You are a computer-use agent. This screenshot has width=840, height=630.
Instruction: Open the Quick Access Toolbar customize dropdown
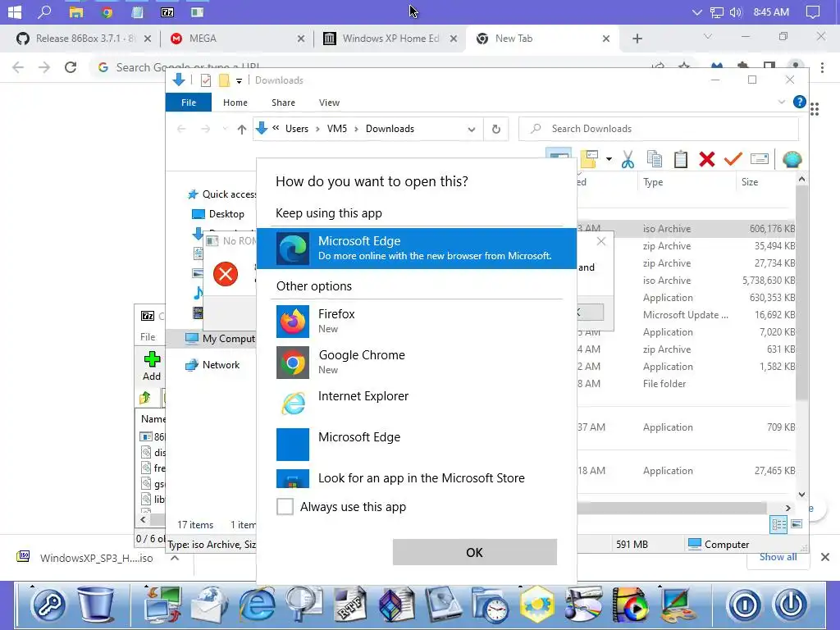click(239, 81)
